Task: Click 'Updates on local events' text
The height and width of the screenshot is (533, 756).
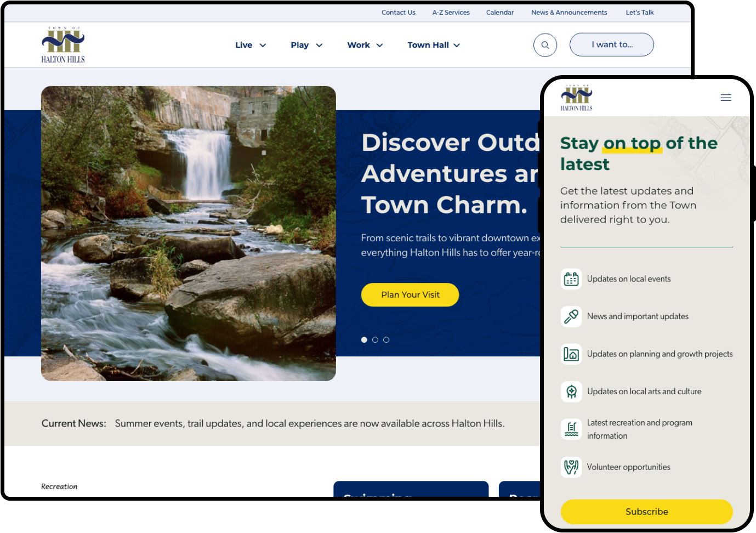Action: coord(629,279)
